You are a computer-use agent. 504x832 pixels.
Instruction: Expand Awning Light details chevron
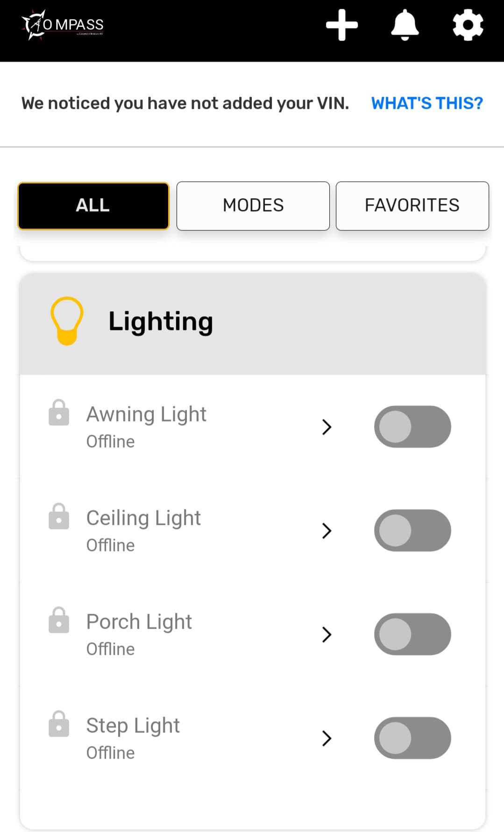pyautogui.click(x=327, y=427)
